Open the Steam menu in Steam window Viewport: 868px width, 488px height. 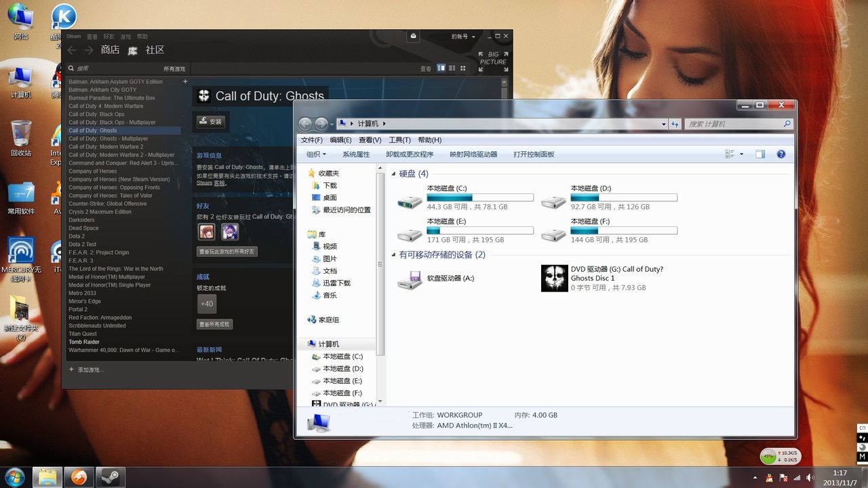(73, 37)
